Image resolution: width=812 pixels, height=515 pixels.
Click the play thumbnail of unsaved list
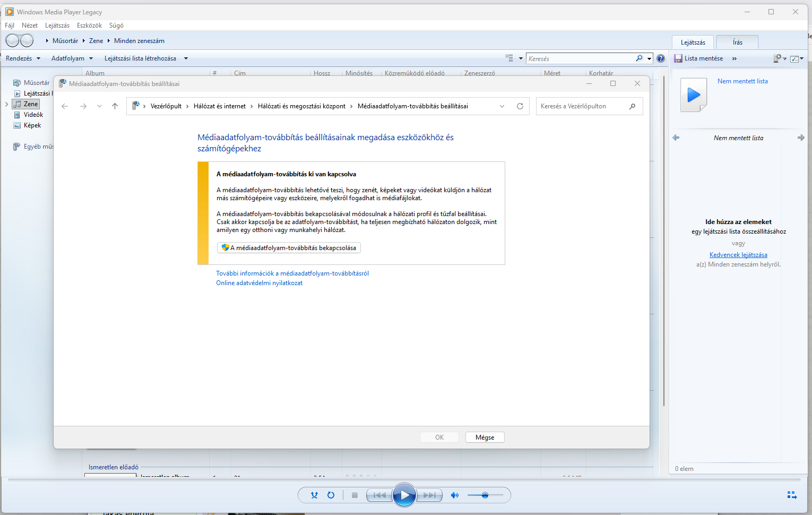[694, 95]
